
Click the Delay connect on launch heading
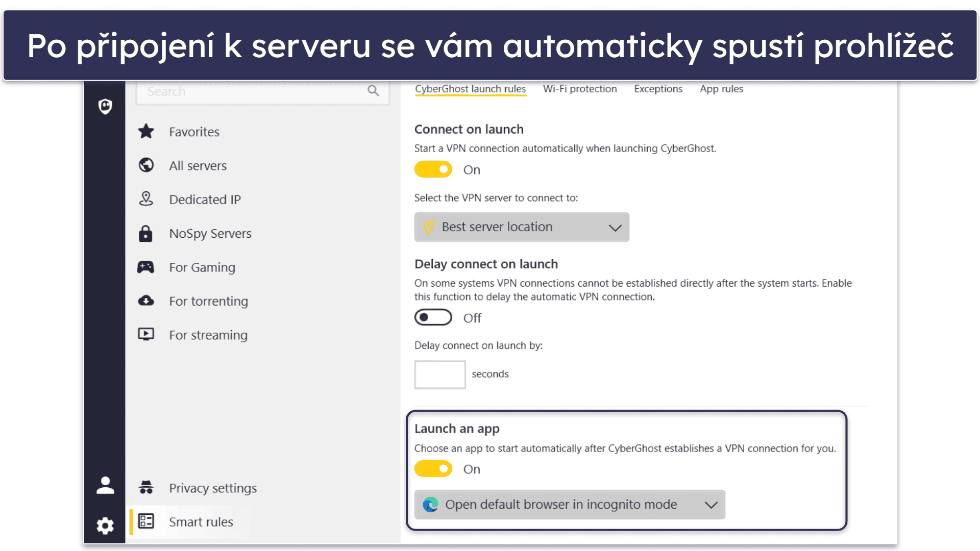point(486,264)
